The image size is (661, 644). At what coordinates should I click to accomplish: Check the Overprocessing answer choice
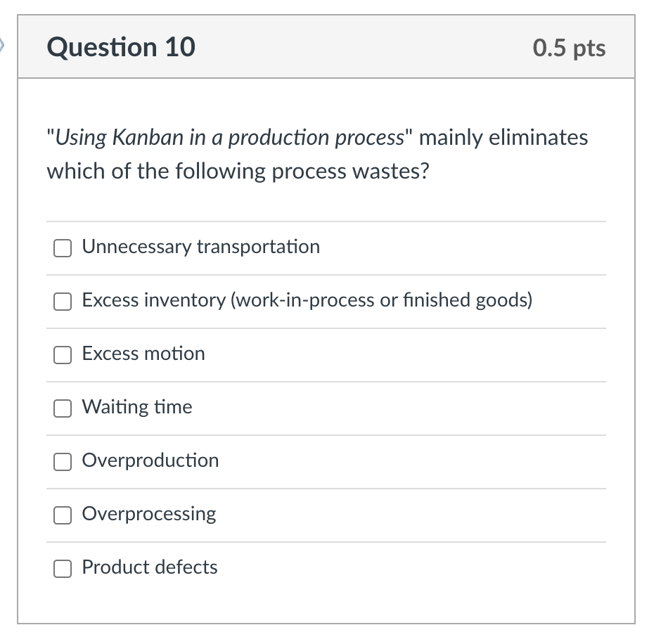pyautogui.click(x=62, y=515)
